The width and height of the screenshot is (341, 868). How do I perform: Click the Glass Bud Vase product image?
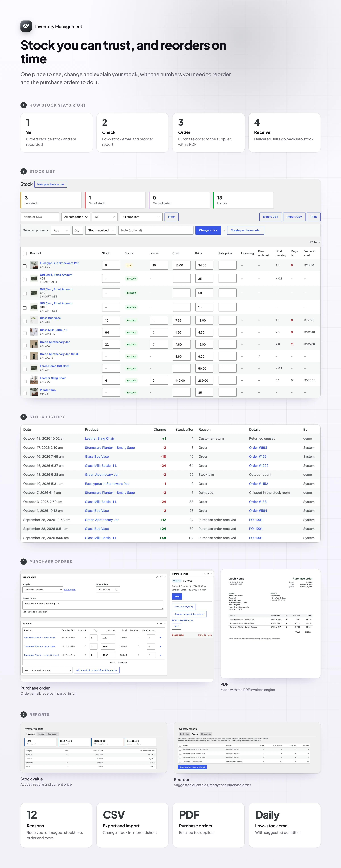tap(34, 320)
